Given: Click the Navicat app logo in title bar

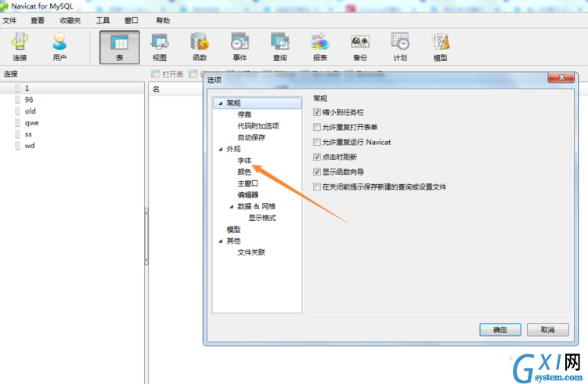Looking at the screenshot, I should point(4,6).
